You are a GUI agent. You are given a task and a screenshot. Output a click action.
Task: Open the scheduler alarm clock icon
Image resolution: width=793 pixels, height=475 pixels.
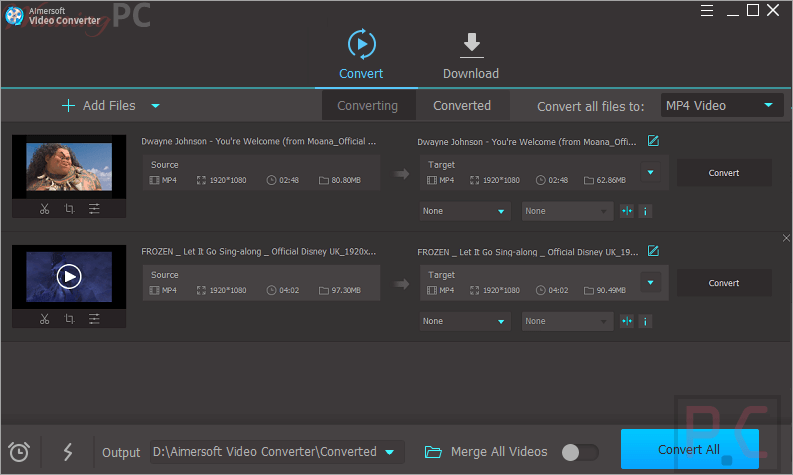tap(19, 452)
